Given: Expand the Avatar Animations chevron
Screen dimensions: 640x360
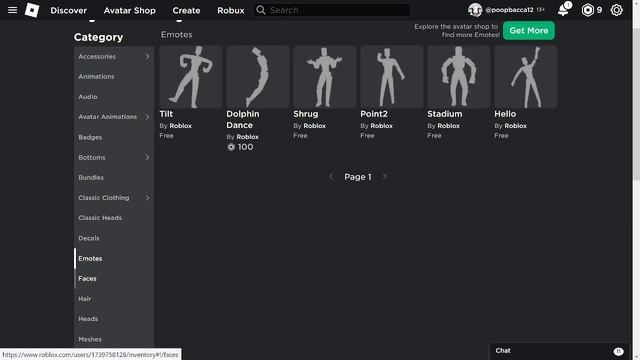Looking at the screenshot, I should [x=147, y=117].
